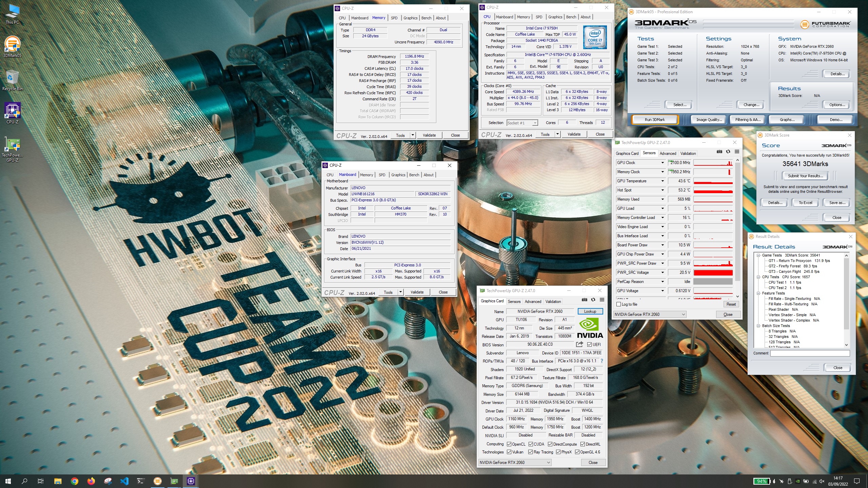This screenshot has height=488, width=868.
Task: Click camera icon in GPU-Z Sensors window
Action: point(719,151)
